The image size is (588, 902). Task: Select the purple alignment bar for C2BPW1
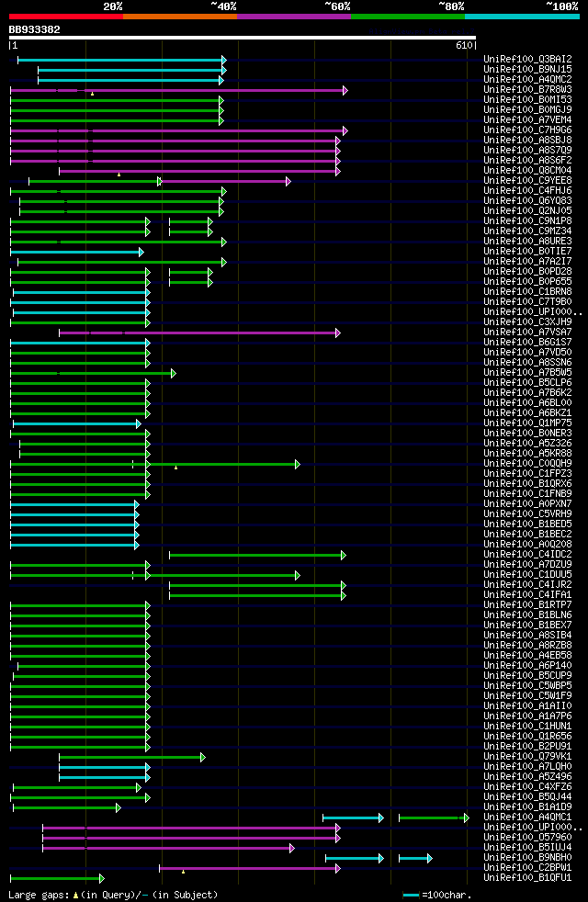pyautogui.click(x=250, y=869)
